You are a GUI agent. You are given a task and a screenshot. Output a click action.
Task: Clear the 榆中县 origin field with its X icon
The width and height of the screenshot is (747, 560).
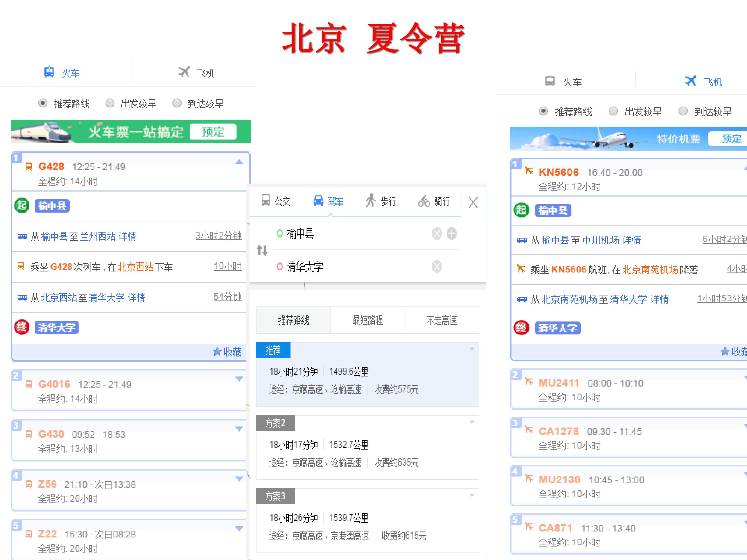tap(437, 233)
